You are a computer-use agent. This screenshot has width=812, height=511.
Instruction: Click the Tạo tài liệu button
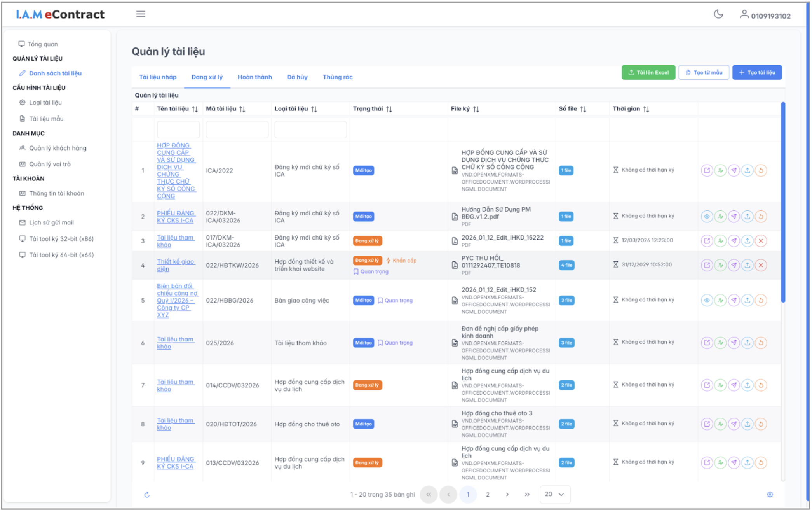click(x=756, y=73)
